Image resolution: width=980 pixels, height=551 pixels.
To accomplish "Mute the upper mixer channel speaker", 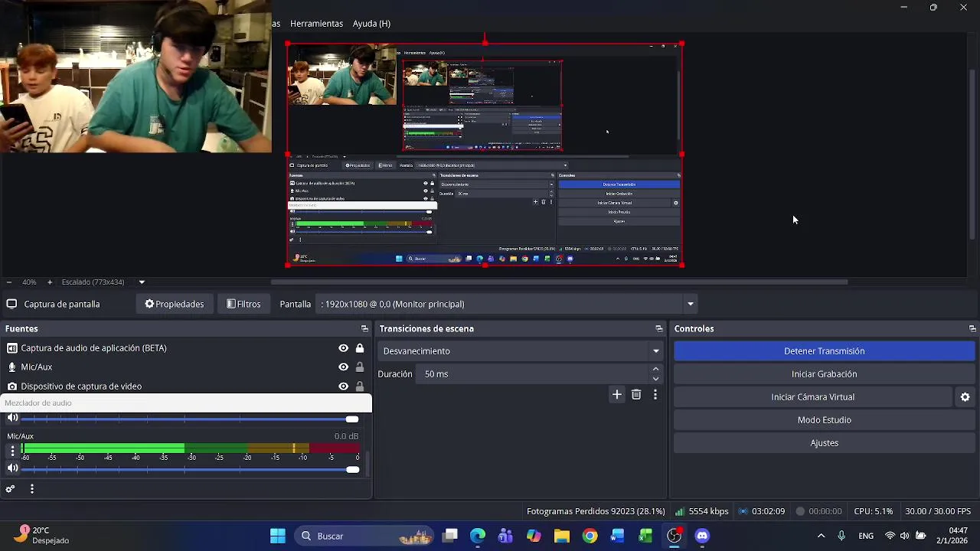I will click(12, 418).
